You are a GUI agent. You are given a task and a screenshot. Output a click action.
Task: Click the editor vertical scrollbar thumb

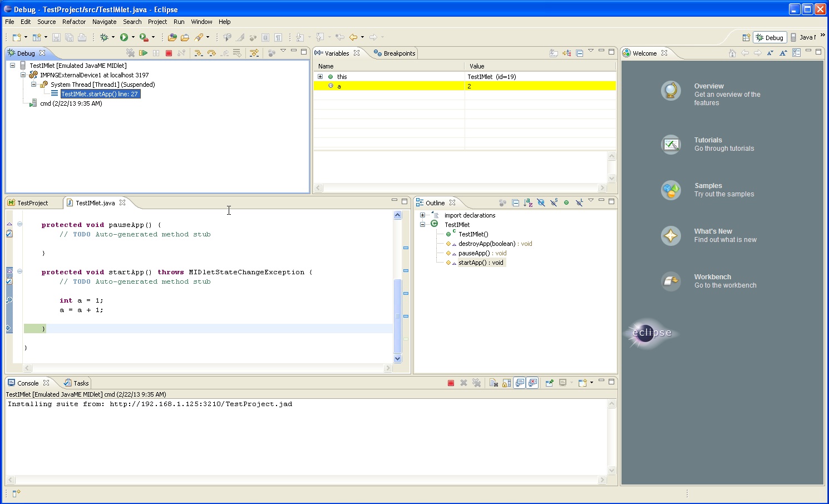(x=397, y=316)
